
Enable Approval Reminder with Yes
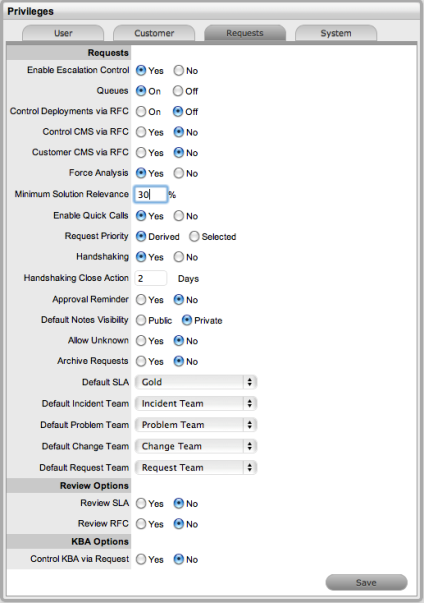141,300
